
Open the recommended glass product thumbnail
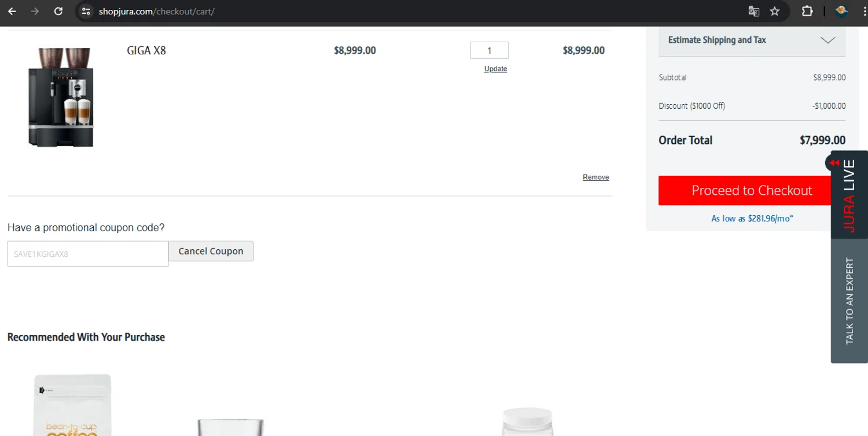231,427
